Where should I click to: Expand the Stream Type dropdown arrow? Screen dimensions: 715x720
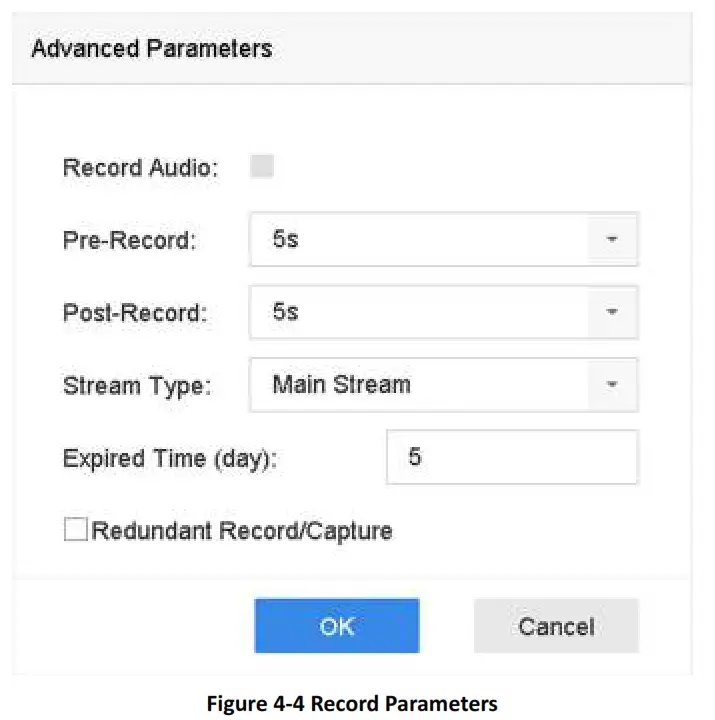pyautogui.click(x=613, y=384)
